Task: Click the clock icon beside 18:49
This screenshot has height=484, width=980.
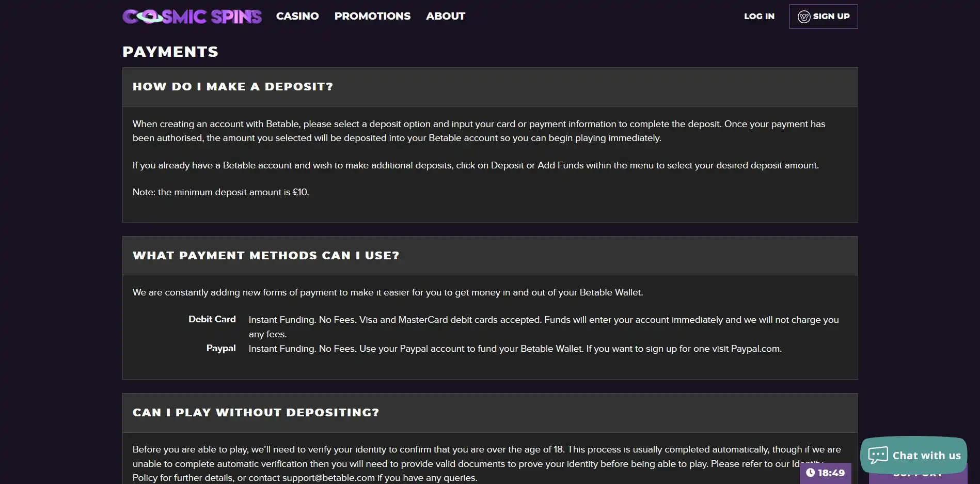Action: (x=810, y=473)
